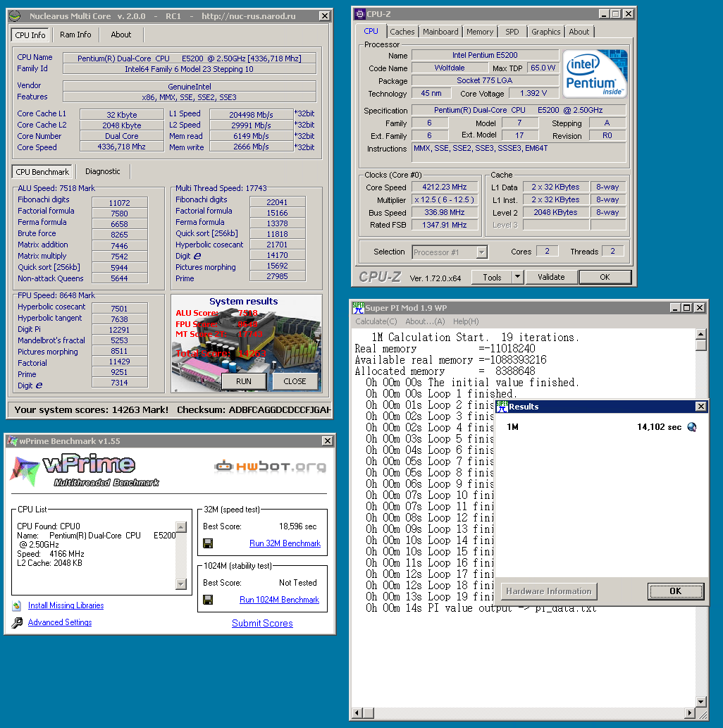Open the Advanced Settings link in wPrime
The image size is (723, 728).
60,622
